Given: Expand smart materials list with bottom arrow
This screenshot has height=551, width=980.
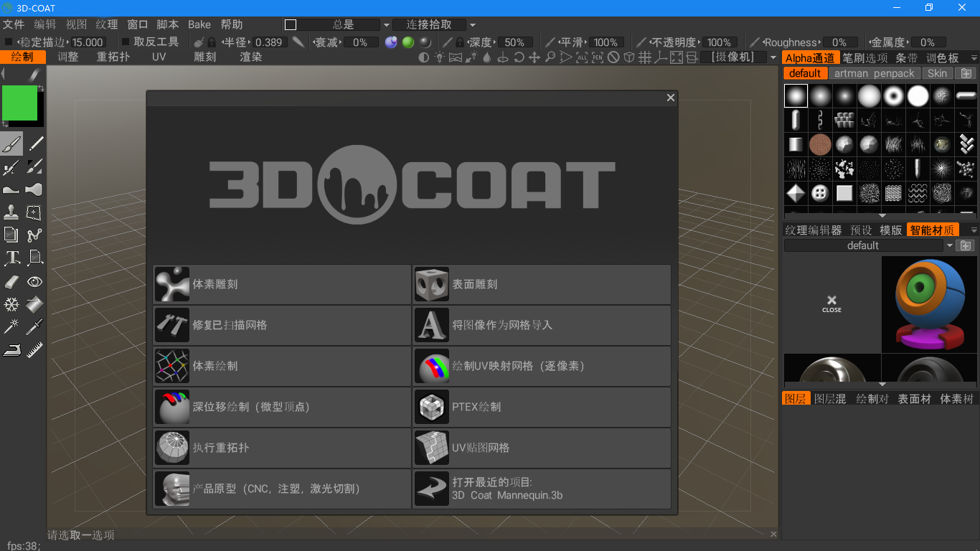Looking at the screenshot, I should (x=882, y=385).
